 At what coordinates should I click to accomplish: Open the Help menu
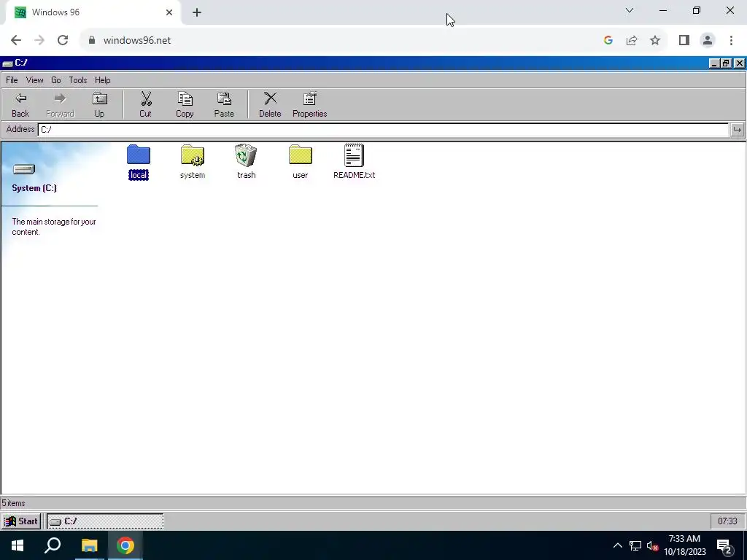102,80
